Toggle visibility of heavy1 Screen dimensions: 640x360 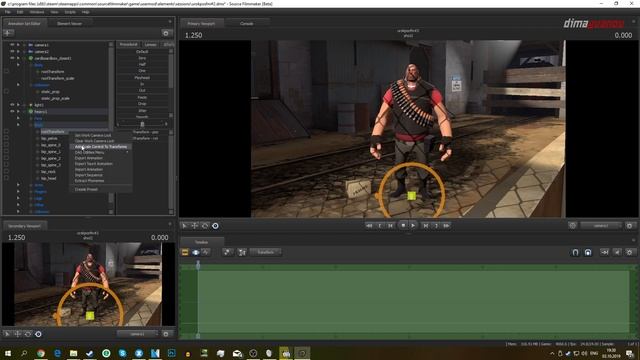[12, 111]
